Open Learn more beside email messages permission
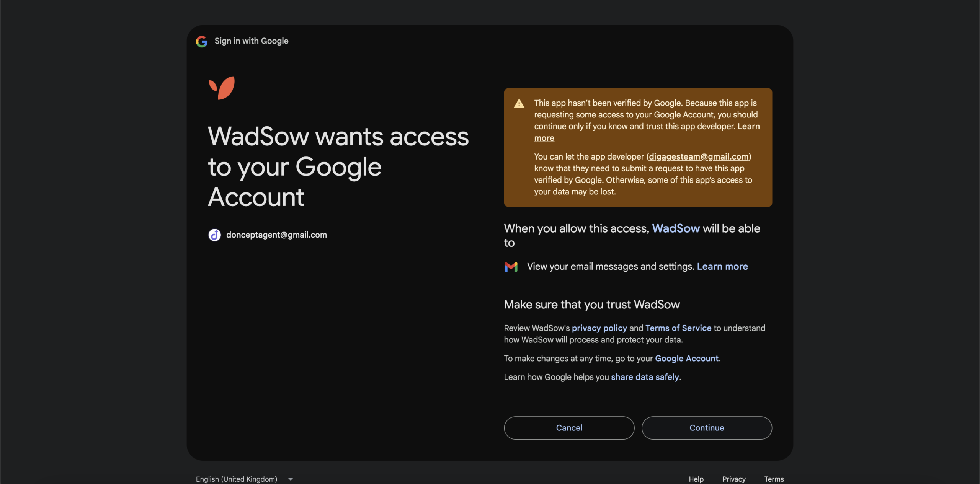Viewport: 980px width, 484px height. tap(722, 266)
